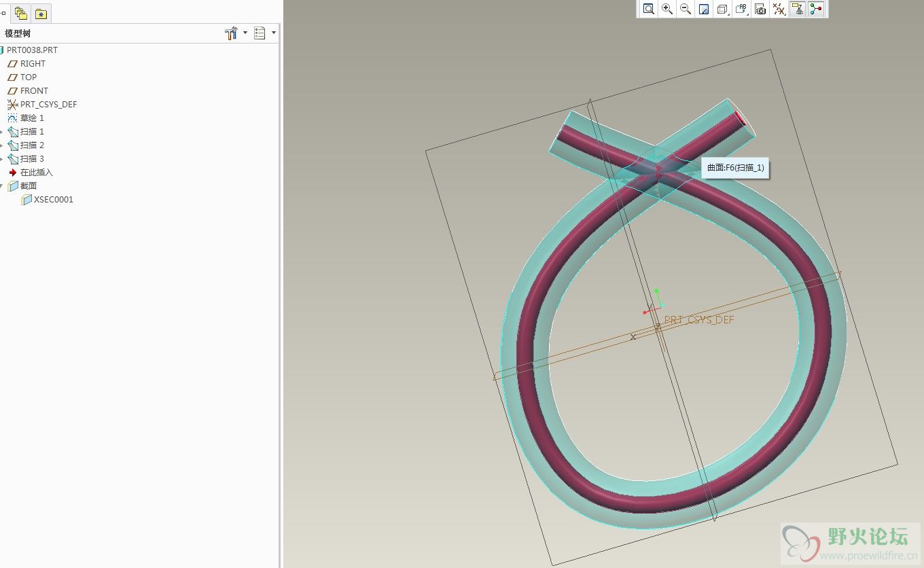
Task: Select XSEC0001 cross section
Action: (x=54, y=200)
